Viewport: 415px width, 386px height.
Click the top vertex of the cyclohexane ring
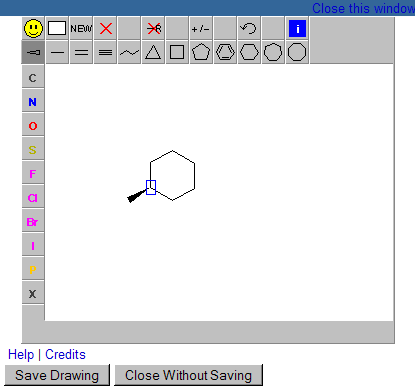point(172,151)
